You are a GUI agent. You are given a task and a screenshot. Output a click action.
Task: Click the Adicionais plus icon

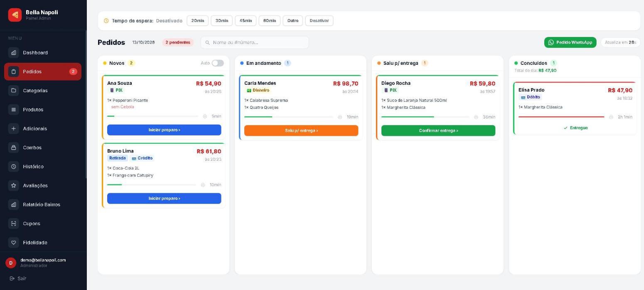pyautogui.click(x=13, y=128)
